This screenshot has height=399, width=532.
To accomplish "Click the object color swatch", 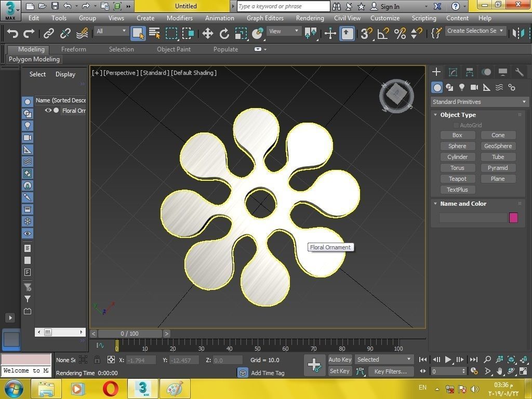I will tap(513, 218).
